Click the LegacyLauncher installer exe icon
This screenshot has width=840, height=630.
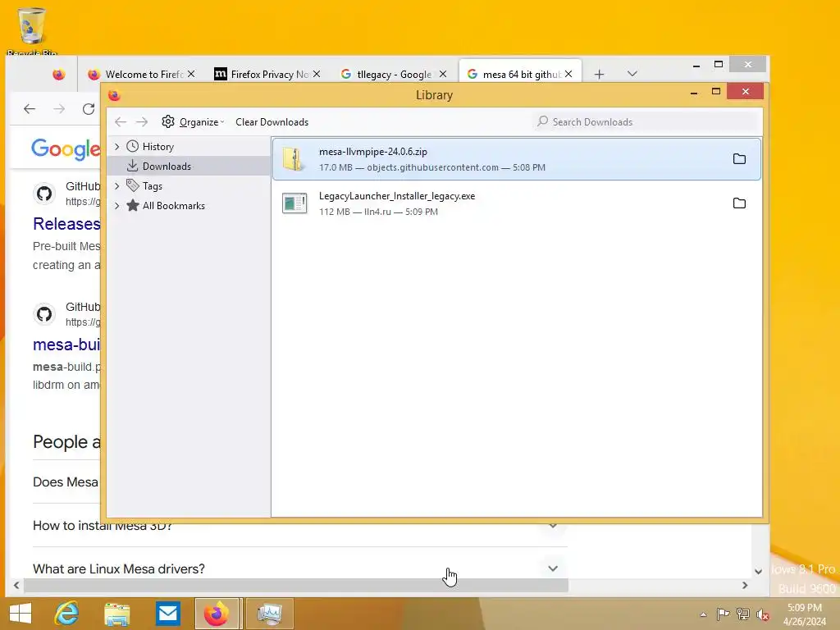(x=294, y=203)
